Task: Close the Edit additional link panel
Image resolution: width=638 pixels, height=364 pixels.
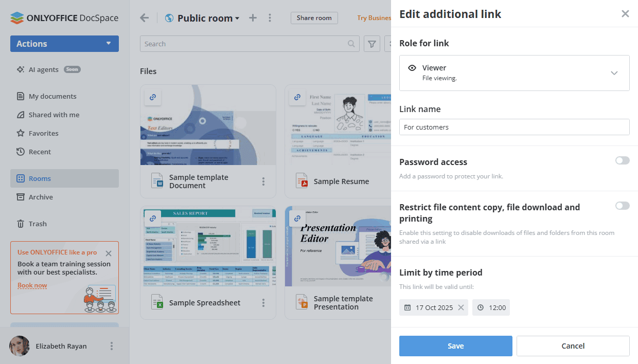Action: click(625, 14)
